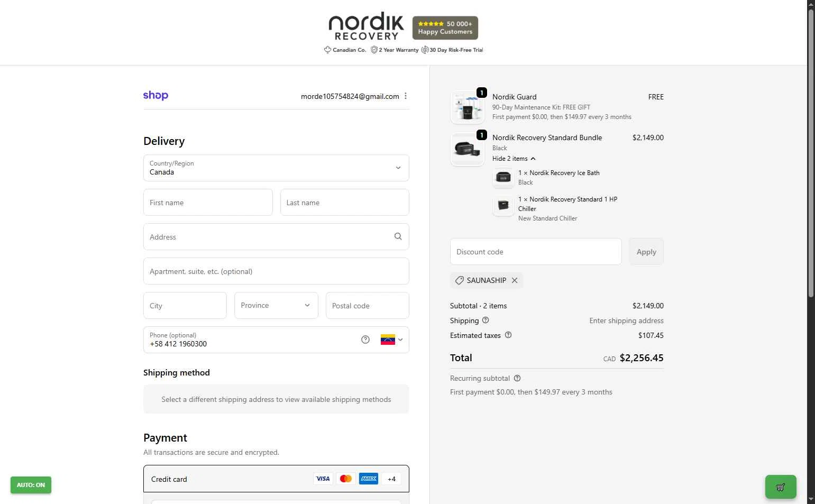Click the Visa card icon
This screenshot has width=815, height=504.
click(323, 479)
